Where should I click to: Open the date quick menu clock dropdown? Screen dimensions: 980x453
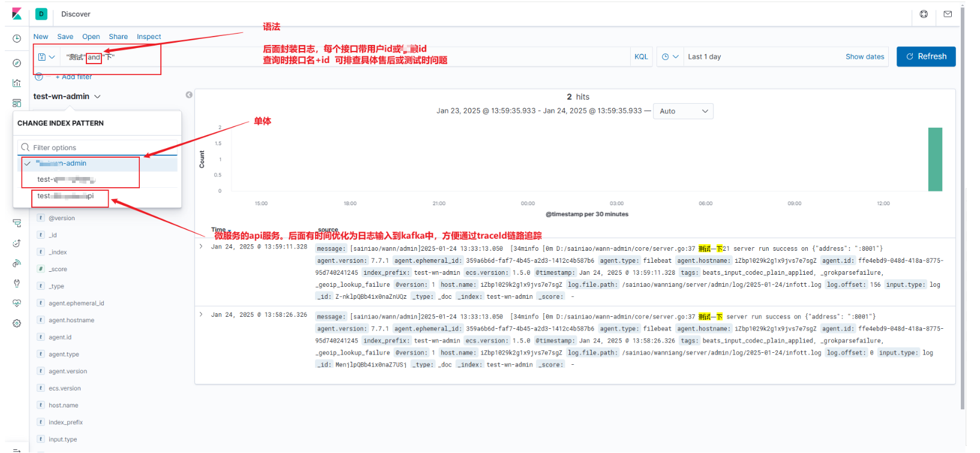click(670, 57)
